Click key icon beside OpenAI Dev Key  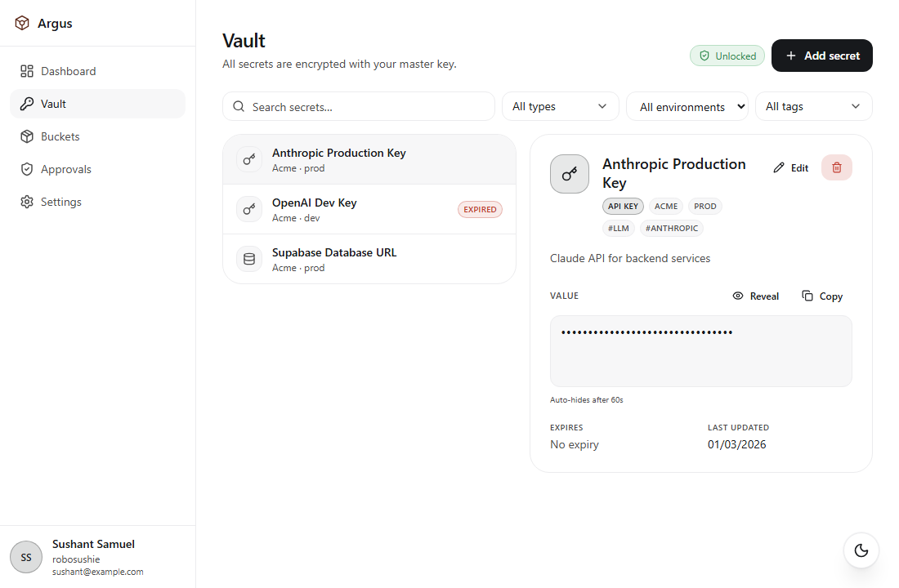(249, 209)
